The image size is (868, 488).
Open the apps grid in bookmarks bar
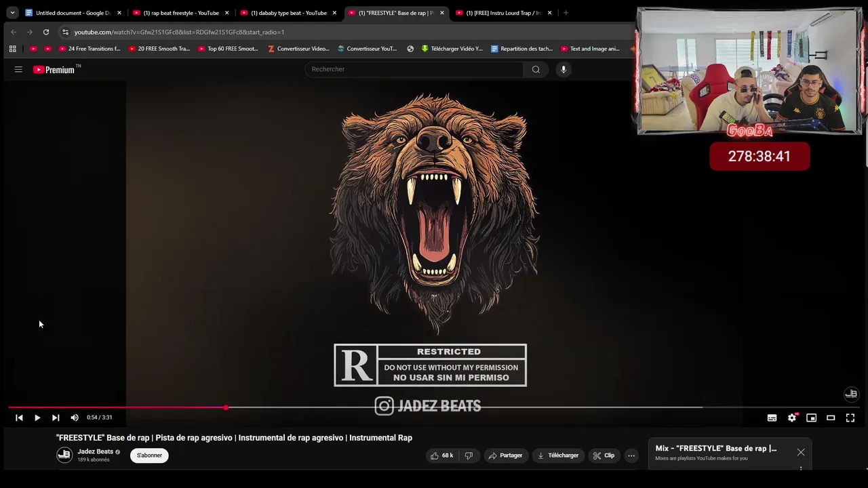tap(12, 49)
